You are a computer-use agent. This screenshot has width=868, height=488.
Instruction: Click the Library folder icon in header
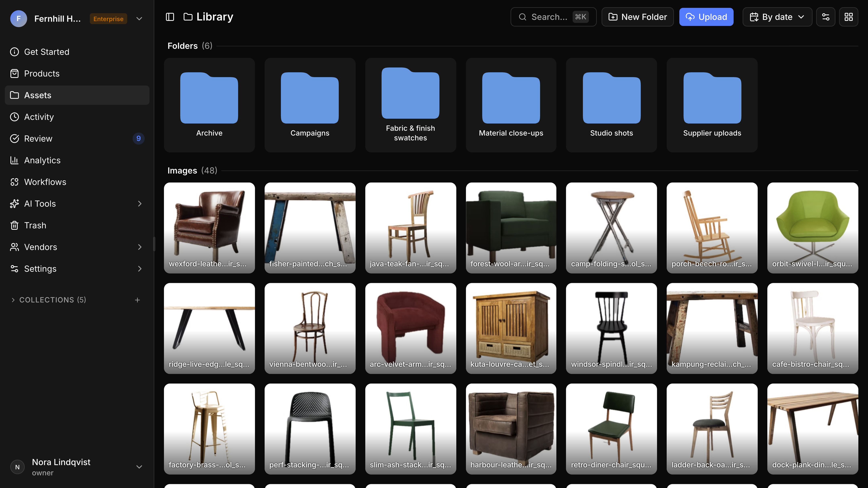pyautogui.click(x=188, y=17)
